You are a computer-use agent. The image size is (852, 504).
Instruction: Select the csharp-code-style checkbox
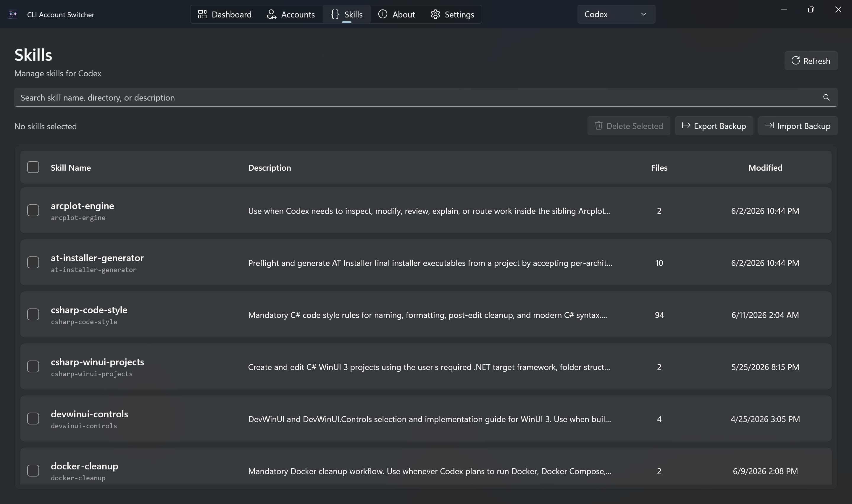tap(33, 314)
